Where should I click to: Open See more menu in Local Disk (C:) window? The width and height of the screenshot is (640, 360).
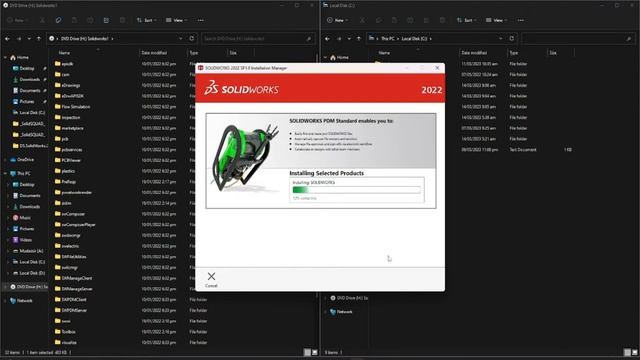click(x=520, y=20)
